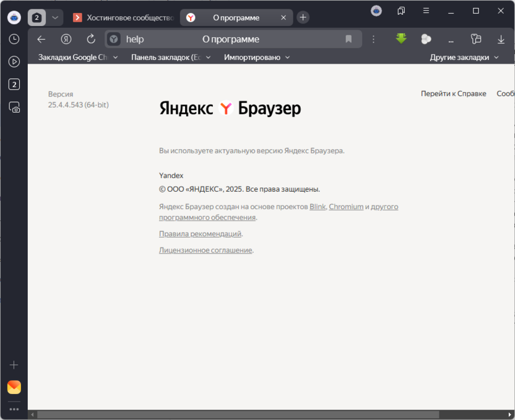Click the Перейти к Справке link
The width and height of the screenshot is (515, 420).
pyautogui.click(x=454, y=93)
